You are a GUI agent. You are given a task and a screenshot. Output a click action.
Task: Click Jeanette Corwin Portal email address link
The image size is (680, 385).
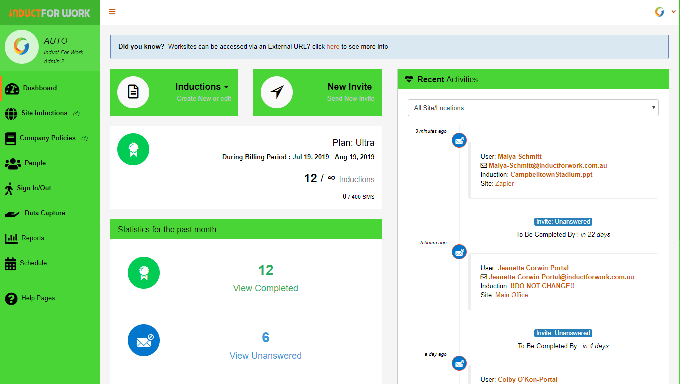point(561,277)
